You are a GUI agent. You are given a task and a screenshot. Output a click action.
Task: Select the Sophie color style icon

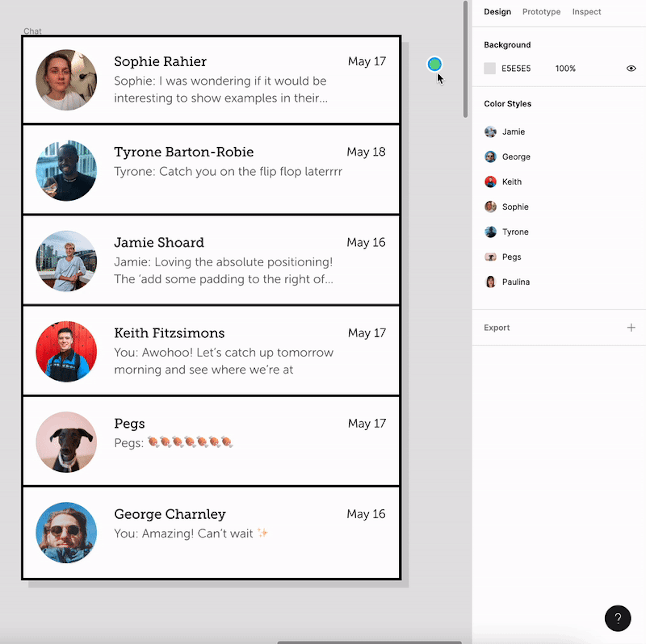(490, 206)
